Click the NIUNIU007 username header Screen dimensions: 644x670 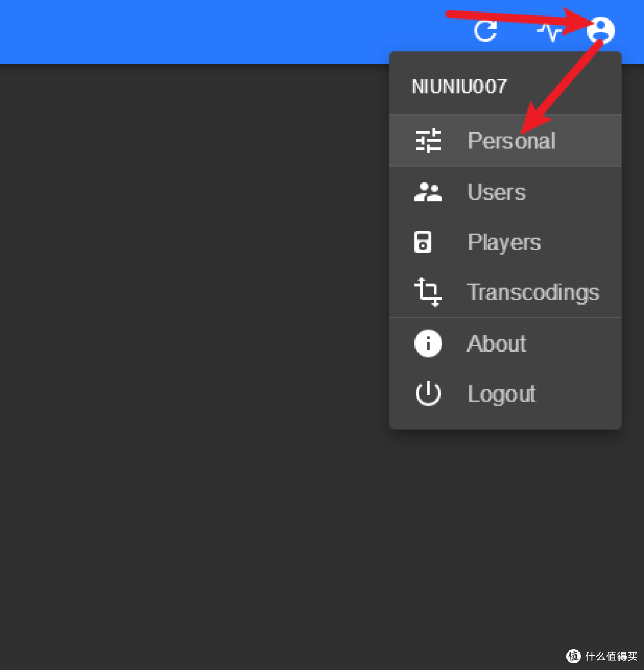coord(459,86)
